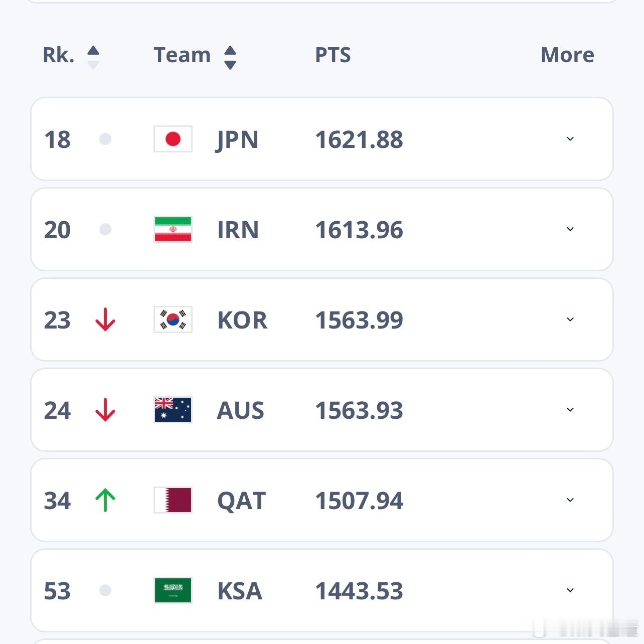
Task: Click the Iran flag icon
Action: 173,229
